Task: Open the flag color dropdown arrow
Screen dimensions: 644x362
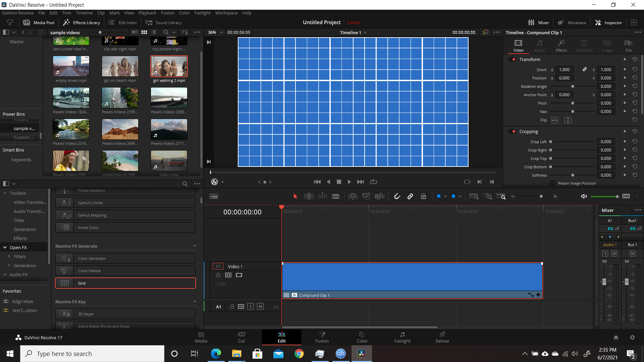Action: click(445, 196)
